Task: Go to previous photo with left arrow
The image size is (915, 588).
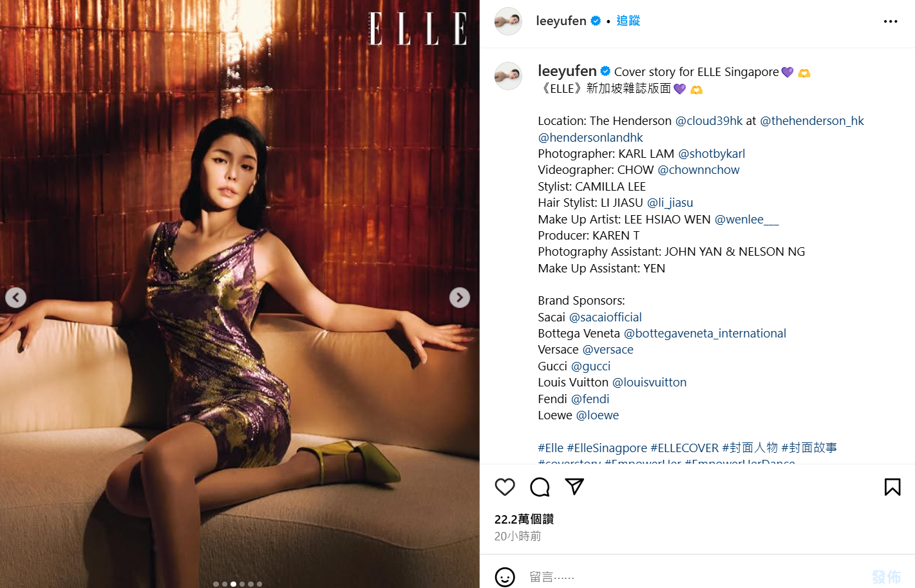Action: pyautogui.click(x=16, y=298)
